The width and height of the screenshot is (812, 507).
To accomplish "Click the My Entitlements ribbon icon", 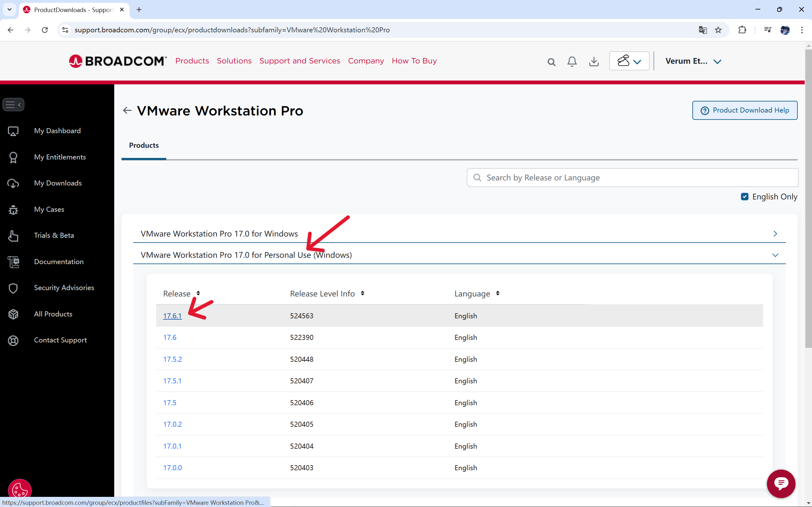I will pos(13,157).
